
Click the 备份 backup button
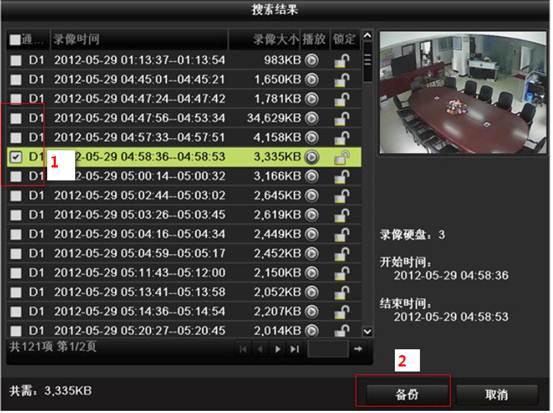tap(408, 395)
